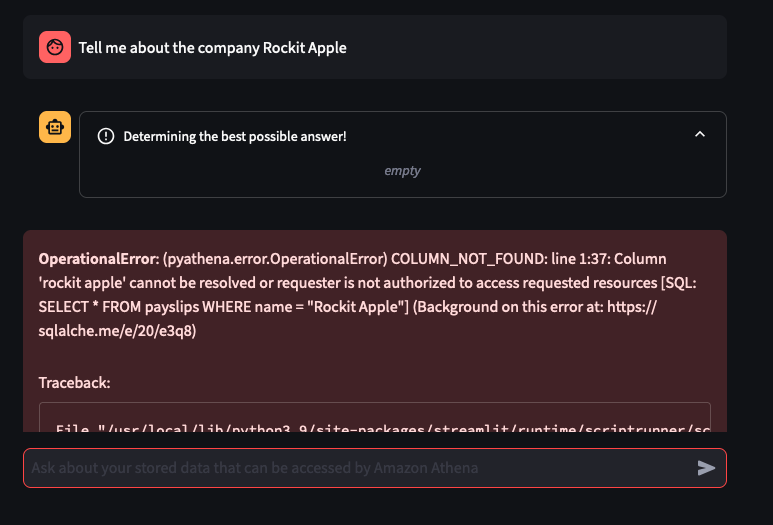The height and width of the screenshot is (525, 773).
Task: Collapse the 'Determining the best possible answer' expander
Action: tap(700, 134)
